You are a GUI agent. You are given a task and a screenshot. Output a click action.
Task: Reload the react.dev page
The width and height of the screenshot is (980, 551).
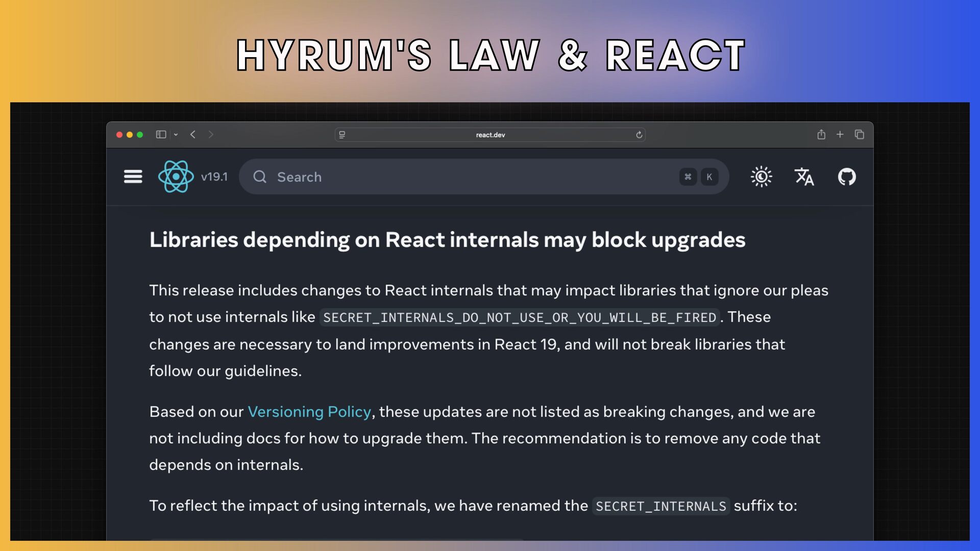pyautogui.click(x=639, y=135)
